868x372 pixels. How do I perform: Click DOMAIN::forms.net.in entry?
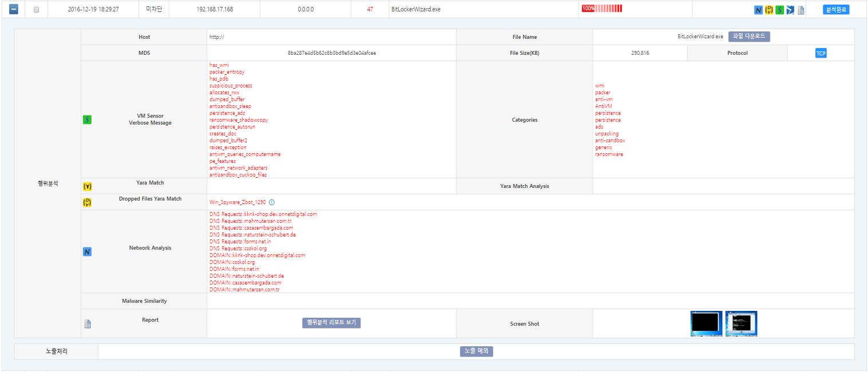coord(234,269)
